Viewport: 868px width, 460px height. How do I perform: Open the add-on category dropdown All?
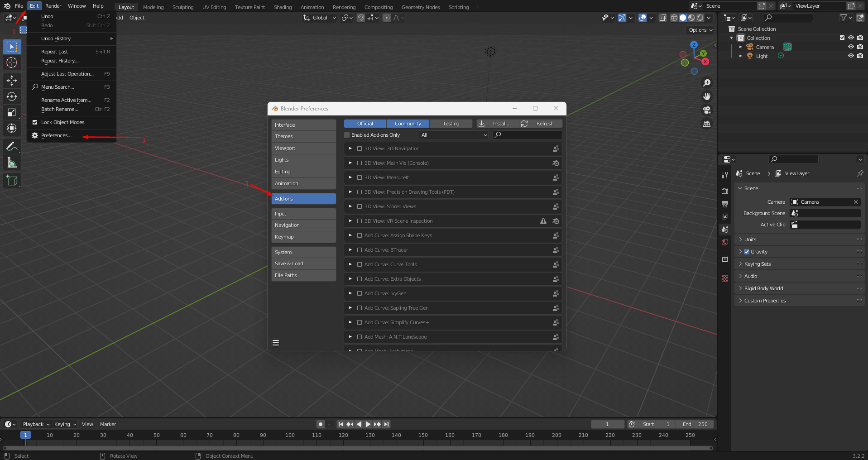(454, 135)
